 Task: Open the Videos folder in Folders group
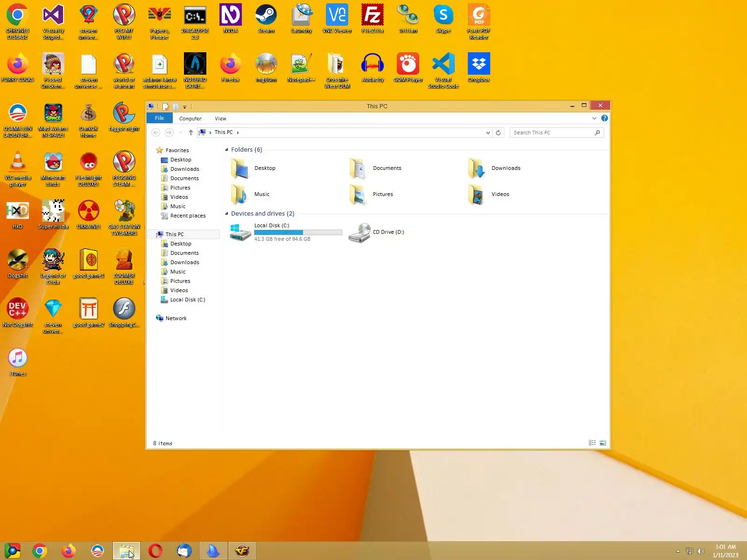(x=489, y=194)
